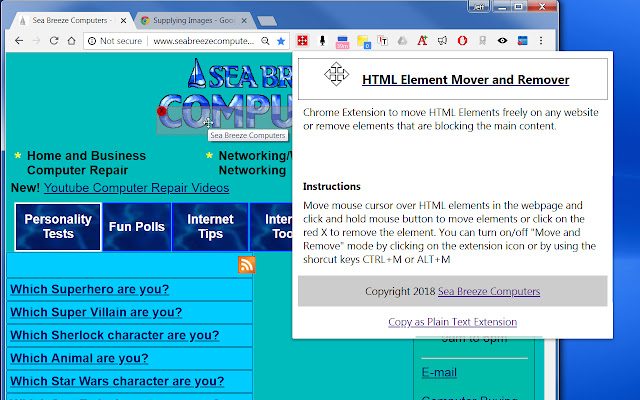
Task: Open the blue card timer extension
Action: coord(342,42)
